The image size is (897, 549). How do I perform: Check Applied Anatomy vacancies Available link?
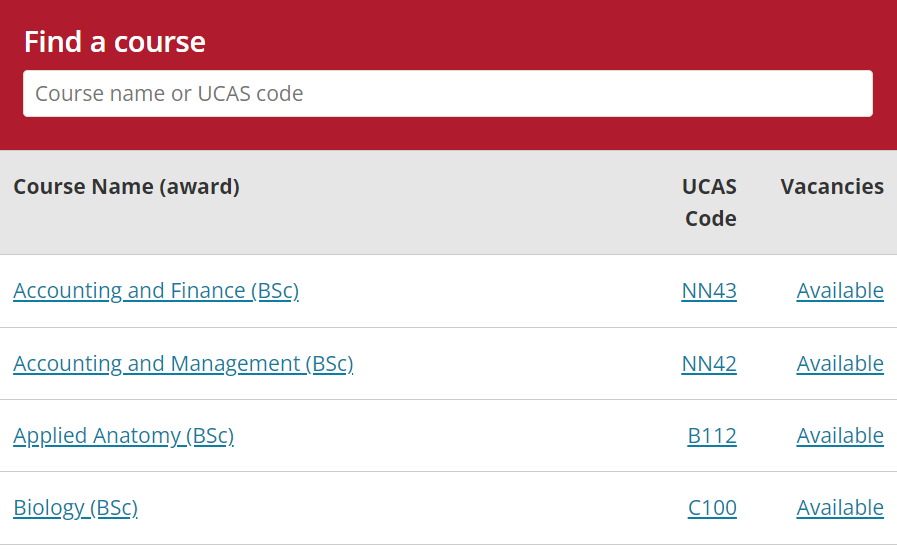coord(840,436)
